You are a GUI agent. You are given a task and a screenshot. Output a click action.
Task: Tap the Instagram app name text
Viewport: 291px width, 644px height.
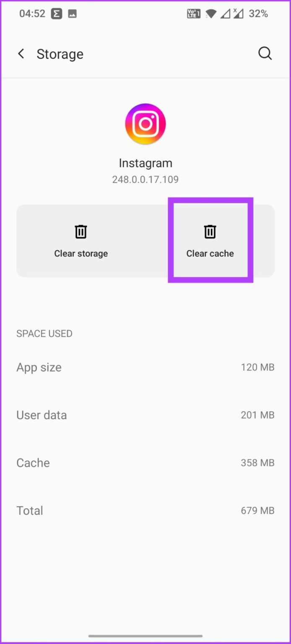tap(145, 163)
